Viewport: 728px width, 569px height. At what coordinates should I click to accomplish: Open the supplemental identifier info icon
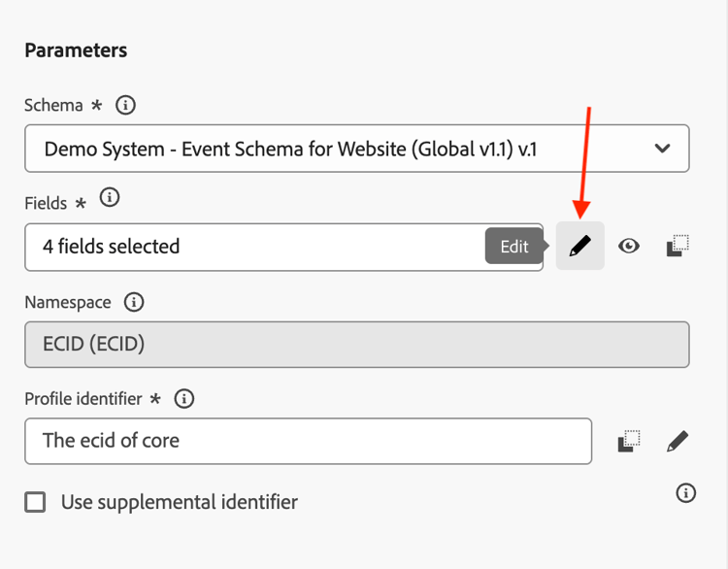(x=685, y=493)
